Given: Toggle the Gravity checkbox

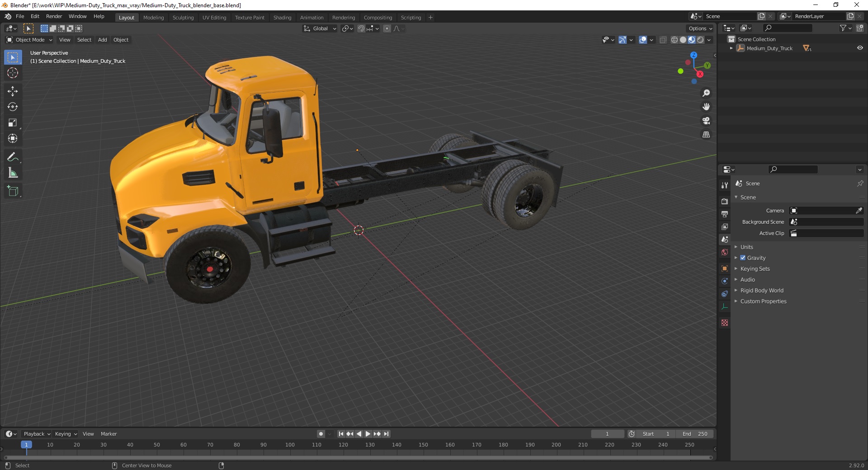Looking at the screenshot, I should point(743,258).
